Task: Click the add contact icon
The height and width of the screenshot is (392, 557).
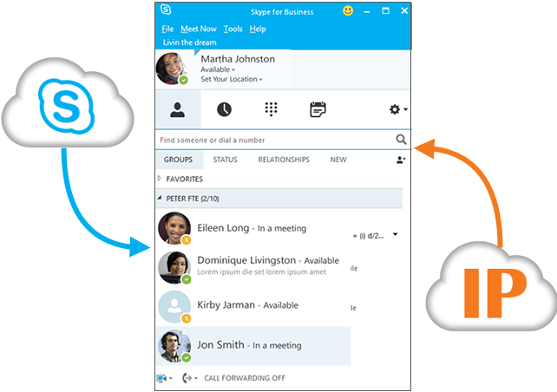Action: click(x=400, y=160)
